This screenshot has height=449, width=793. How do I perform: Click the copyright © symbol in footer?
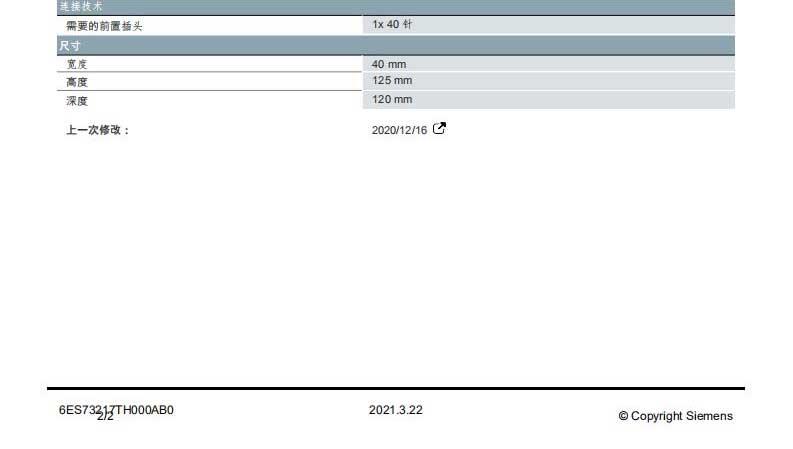coord(623,416)
